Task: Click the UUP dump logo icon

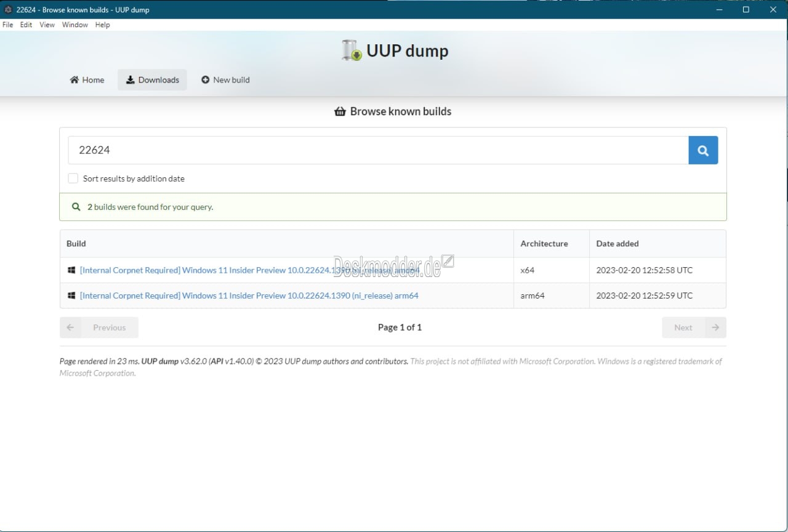Action: tap(352, 50)
